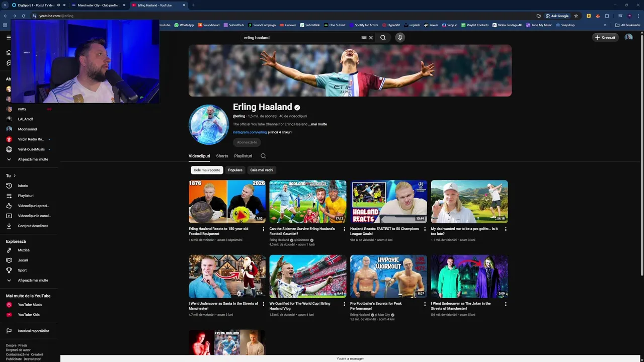Viewport: 644px width, 362px height.
Task: Select the 'Cele mai recente' filter chip
Action: (207, 170)
